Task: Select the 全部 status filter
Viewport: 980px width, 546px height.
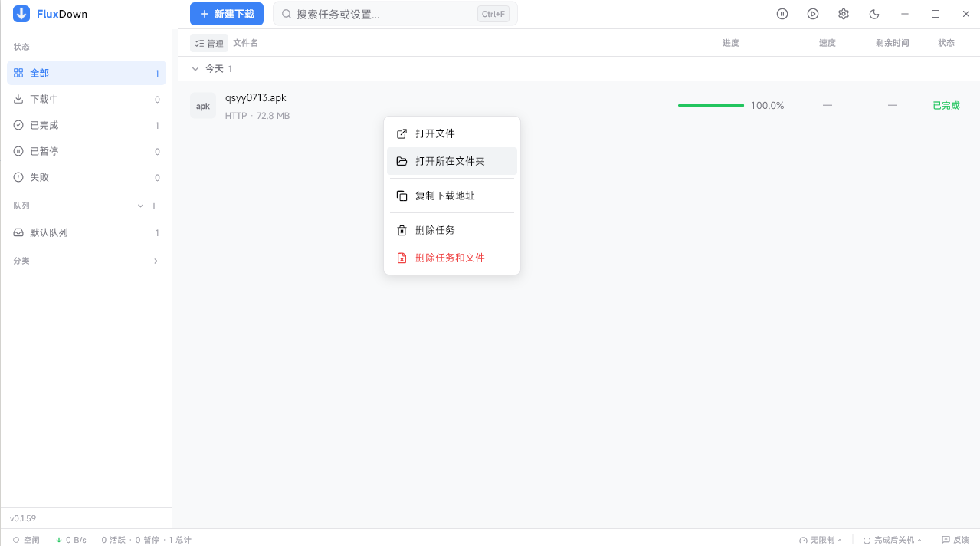Action: (87, 73)
